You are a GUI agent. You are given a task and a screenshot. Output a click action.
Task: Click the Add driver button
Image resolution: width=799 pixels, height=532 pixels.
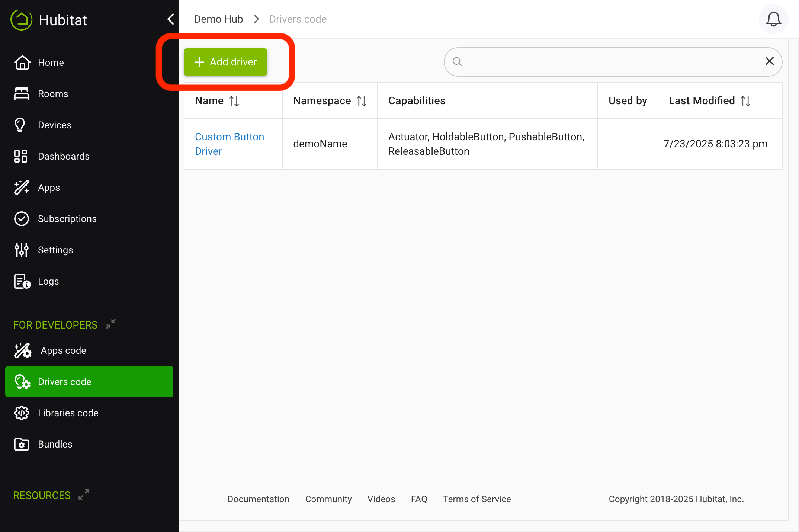pyautogui.click(x=225, y=62)
